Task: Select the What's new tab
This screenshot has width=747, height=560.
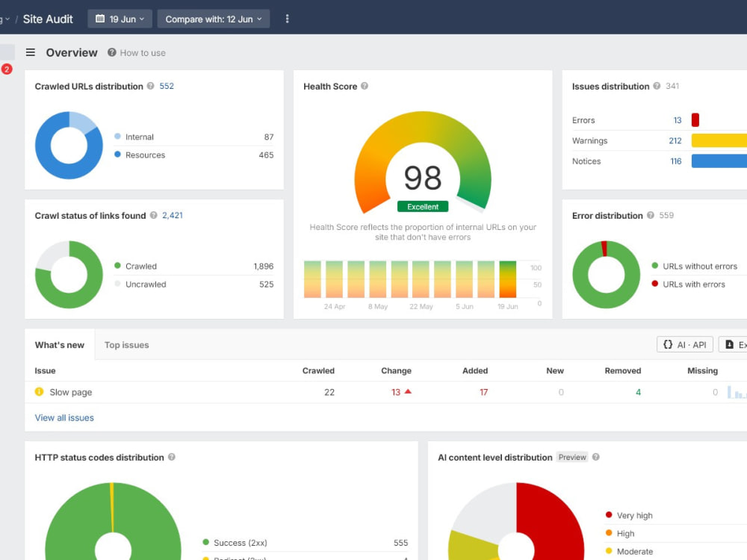Action: click(60, 345)
